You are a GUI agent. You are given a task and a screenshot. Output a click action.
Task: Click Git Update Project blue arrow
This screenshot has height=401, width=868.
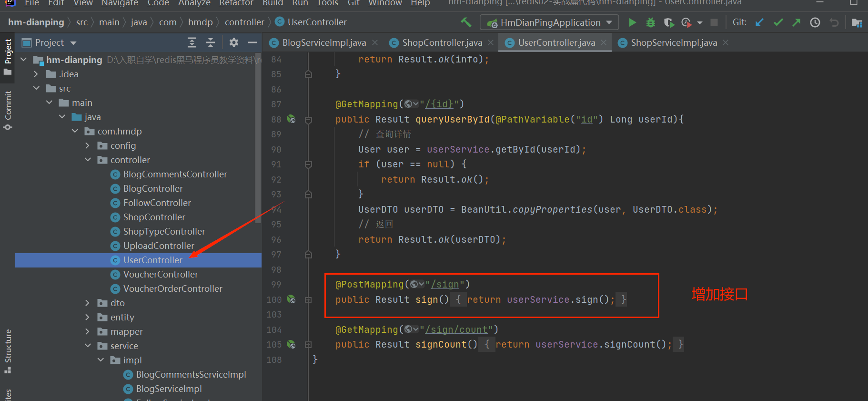pyautogui.click(x=760, y=22)
